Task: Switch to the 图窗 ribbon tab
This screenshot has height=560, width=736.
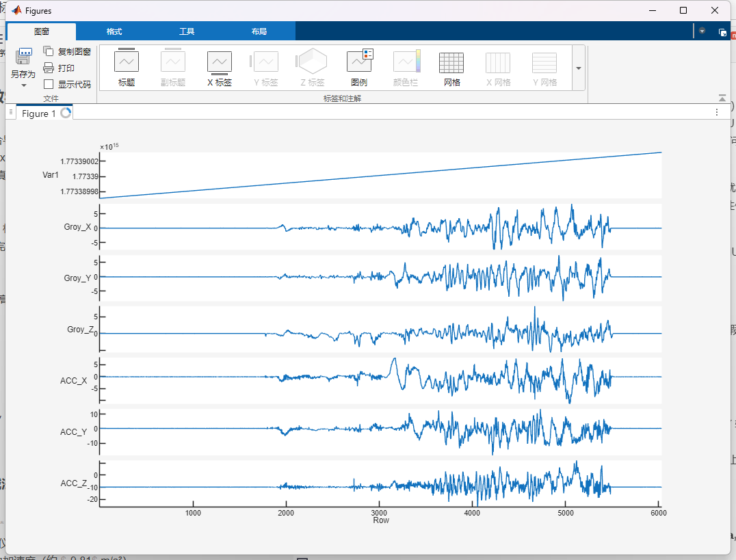Action: (x=42, y=31)
